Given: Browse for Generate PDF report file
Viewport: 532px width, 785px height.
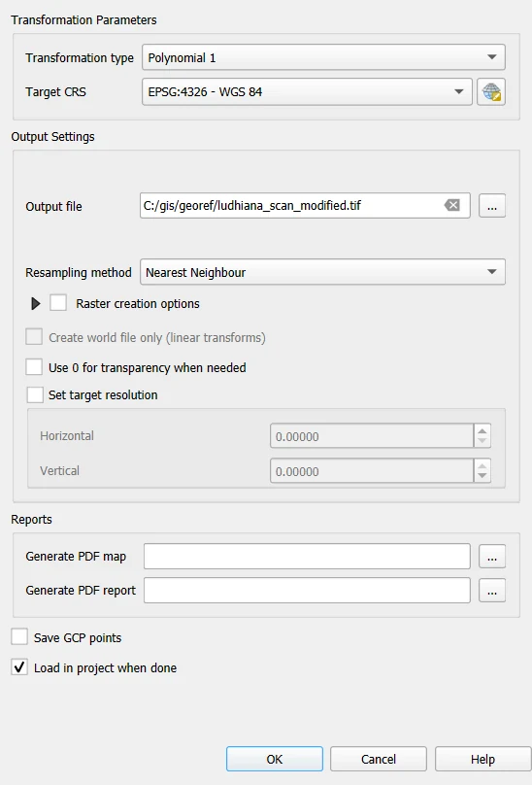Looking at the screenshot, I should [492, 591].
